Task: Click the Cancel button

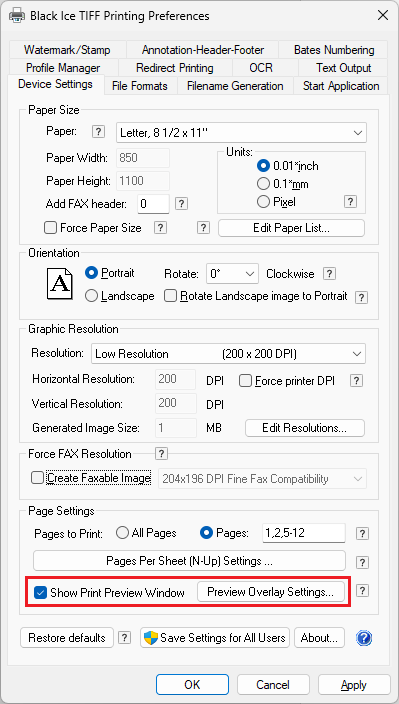Action: [273, 685]
